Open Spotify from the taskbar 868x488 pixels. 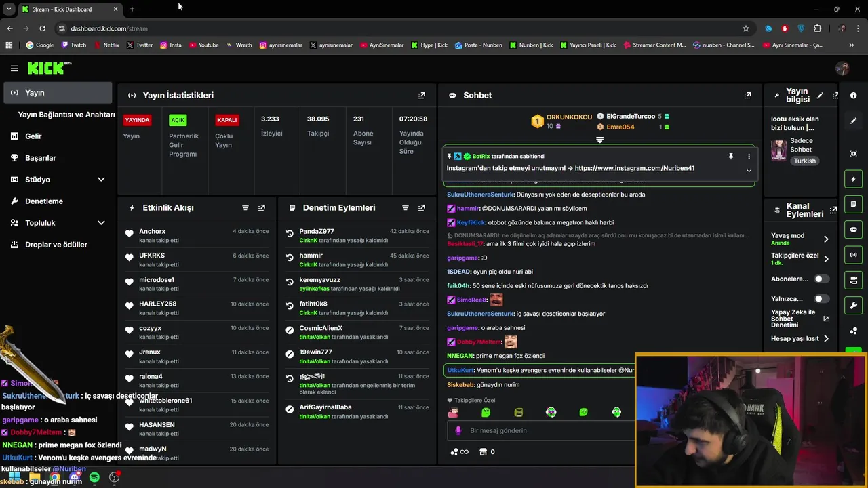click(94, 478)
